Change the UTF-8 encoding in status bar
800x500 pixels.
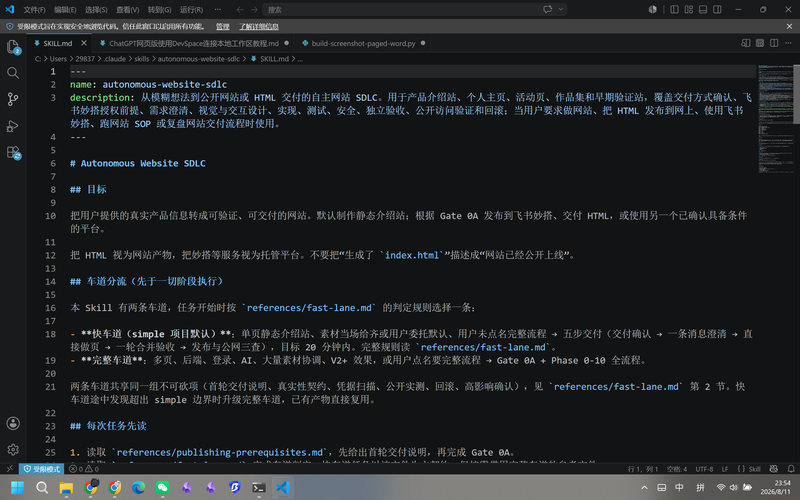click(x=704, y=468)
